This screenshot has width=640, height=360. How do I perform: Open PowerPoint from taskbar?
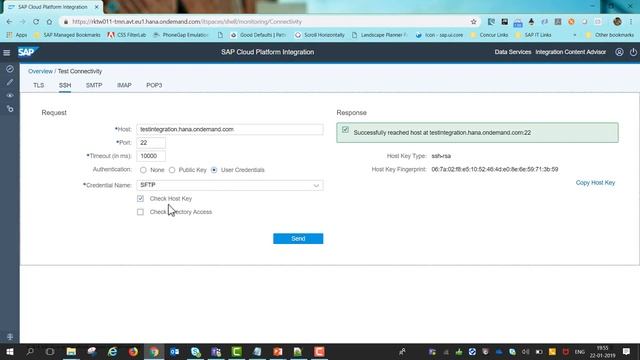pos(278,352)
